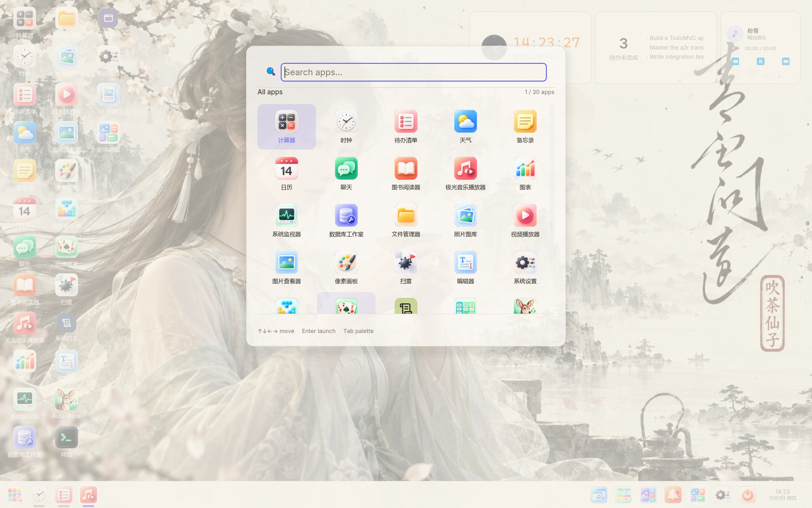Click the magnifier icon beside the search field
812x508 pixels.
pyautogui.click(x=271, y=71)
